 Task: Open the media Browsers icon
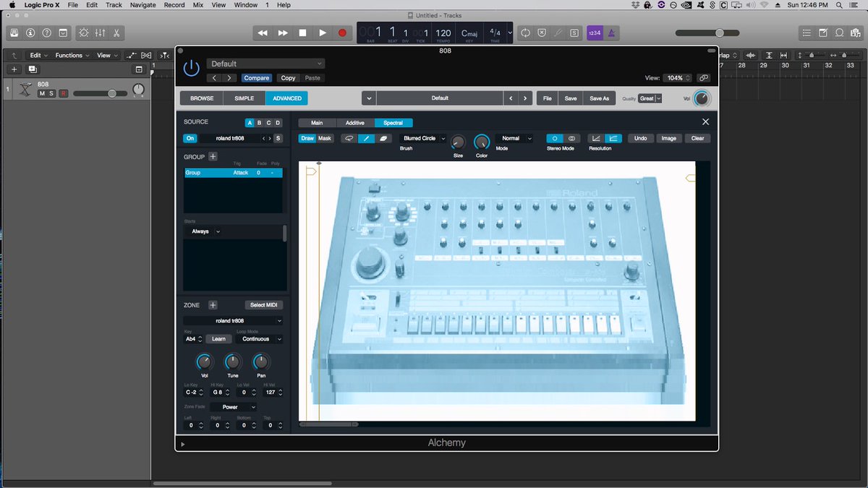click(855, 33)
